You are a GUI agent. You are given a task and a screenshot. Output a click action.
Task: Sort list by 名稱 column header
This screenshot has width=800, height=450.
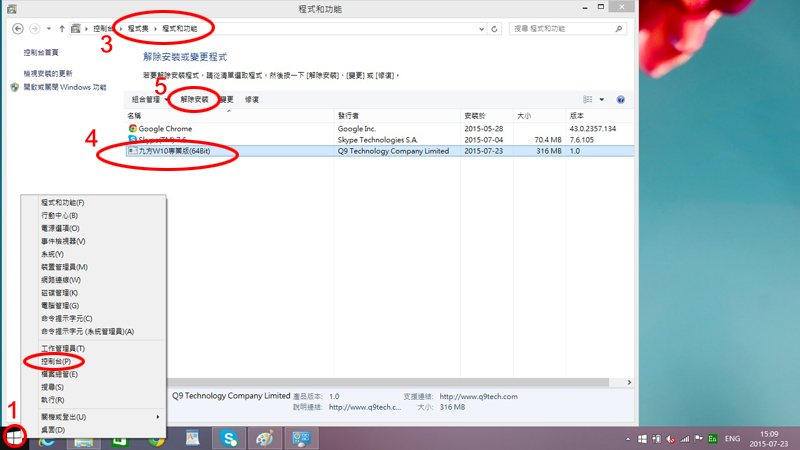(134, 116)
